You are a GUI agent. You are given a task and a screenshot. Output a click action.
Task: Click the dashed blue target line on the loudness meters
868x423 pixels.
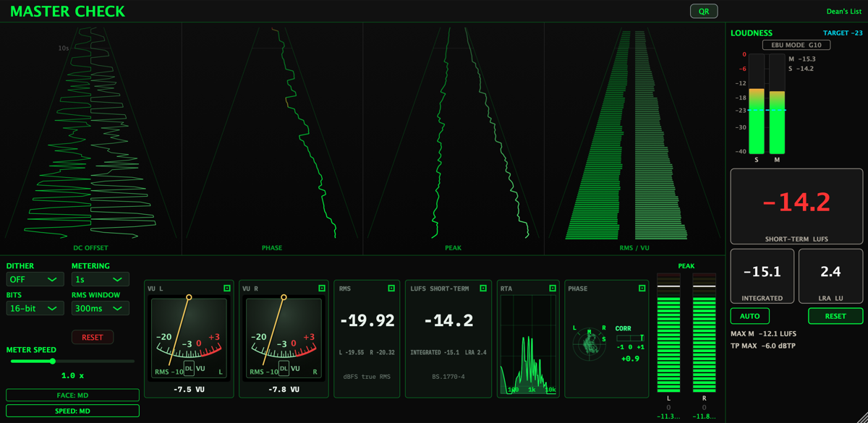coord(767,111)
